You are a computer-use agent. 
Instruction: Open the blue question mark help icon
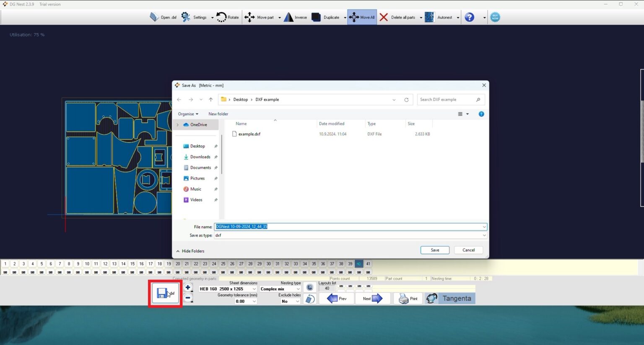click(470, 17)
